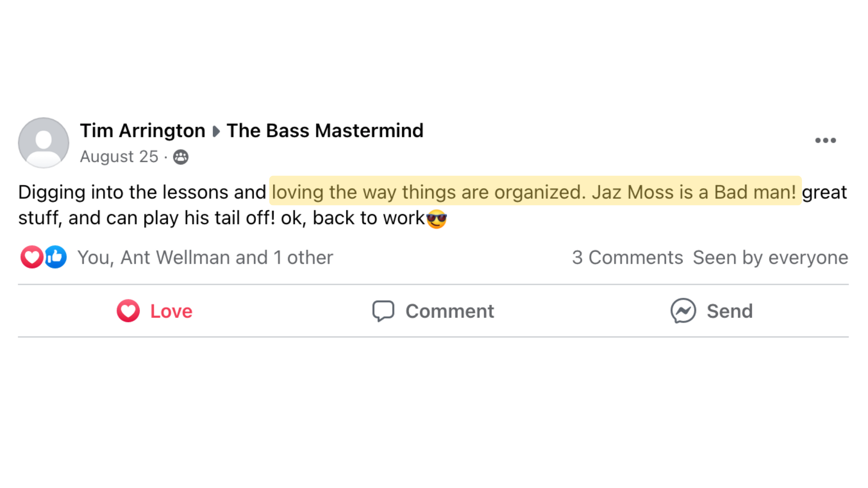Click the Messenger icon beside Send

pyautogui.click(x=683, y=311)
